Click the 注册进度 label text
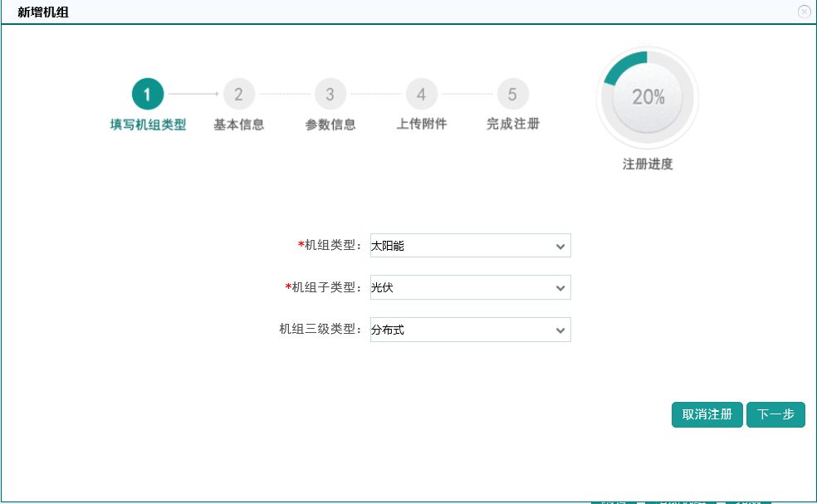Screen dimensions: 817x504 [648, 164]
